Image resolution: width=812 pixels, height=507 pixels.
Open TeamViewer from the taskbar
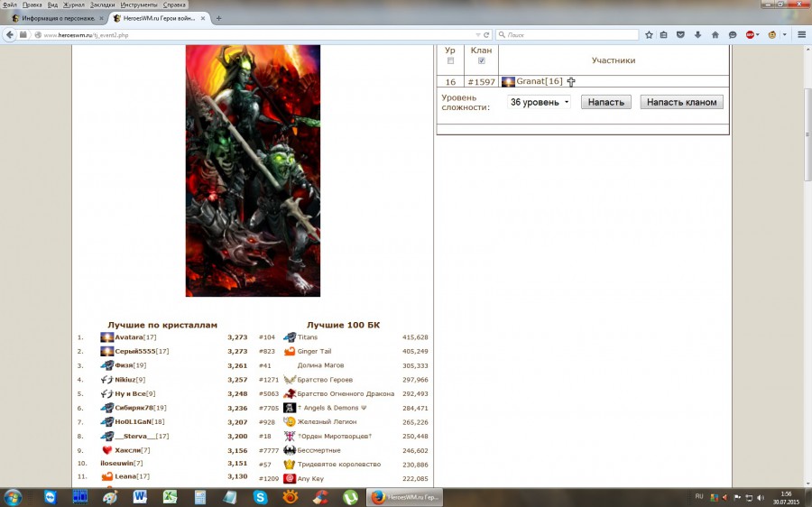tap(51, 498)
